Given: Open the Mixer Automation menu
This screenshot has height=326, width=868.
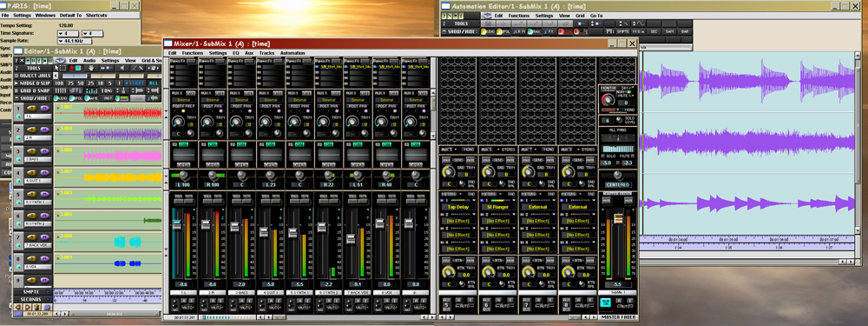Looking at the screenshot, I should [293, 53].
